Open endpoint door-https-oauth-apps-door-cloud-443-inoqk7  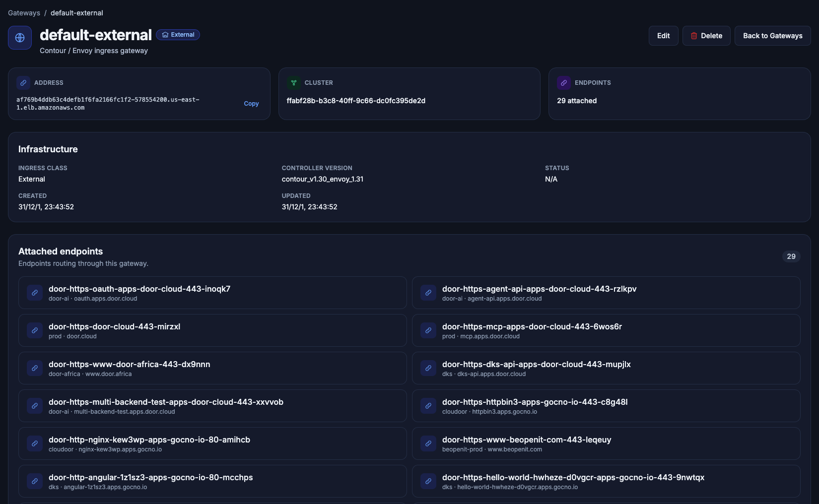pos(212,293)
